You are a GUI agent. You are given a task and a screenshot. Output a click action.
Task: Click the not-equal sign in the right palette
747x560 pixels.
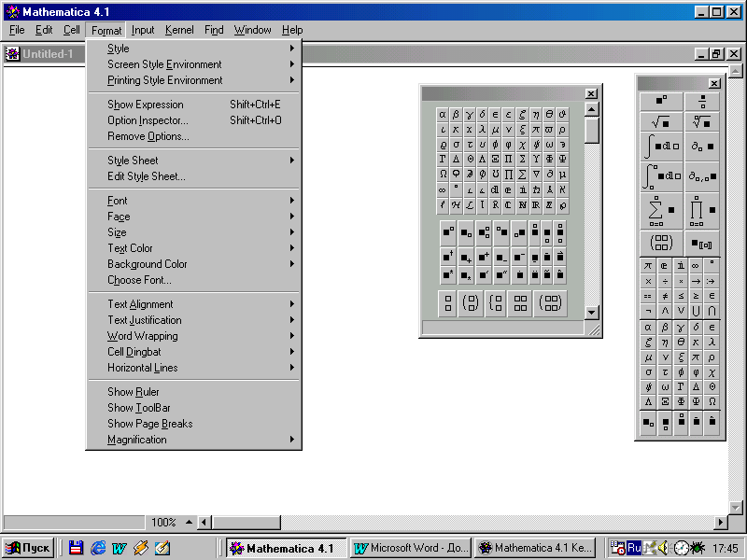[x=665, y=296]
